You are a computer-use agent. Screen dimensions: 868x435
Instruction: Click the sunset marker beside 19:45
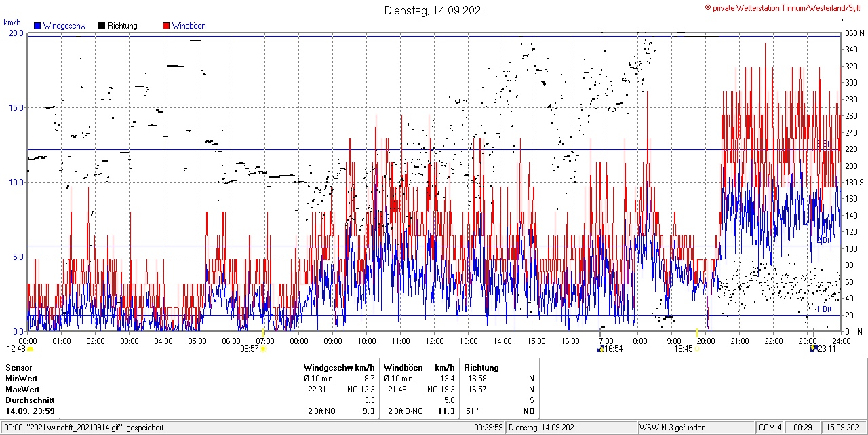tap(697, 349)
